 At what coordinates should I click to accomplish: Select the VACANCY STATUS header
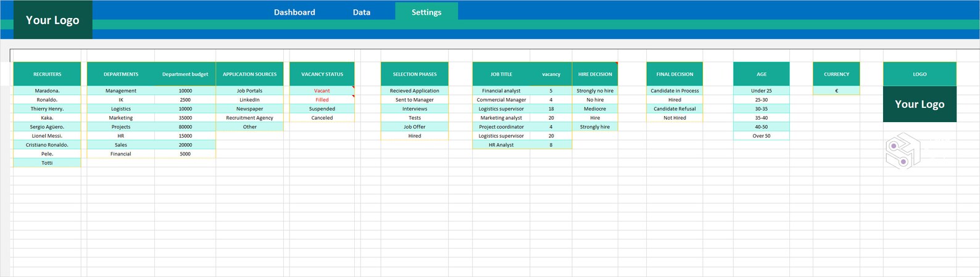(322, 74)
